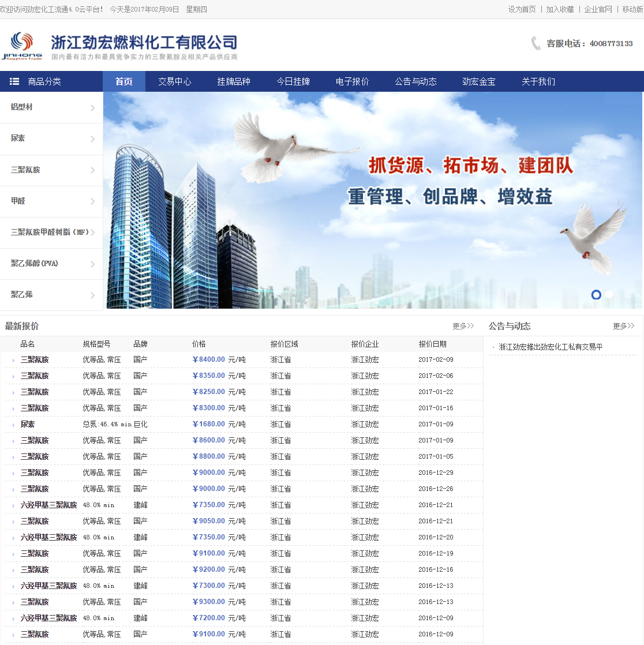This screenshot has height=645, width=644.
Task: Click the 报价日期 column header
Action: 432,344
